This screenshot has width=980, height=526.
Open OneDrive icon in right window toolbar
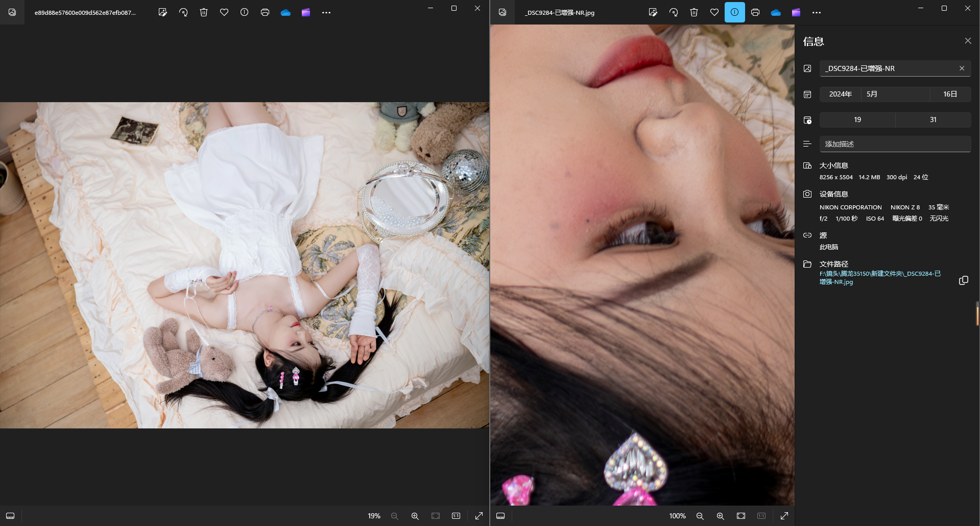pos(775,12)
